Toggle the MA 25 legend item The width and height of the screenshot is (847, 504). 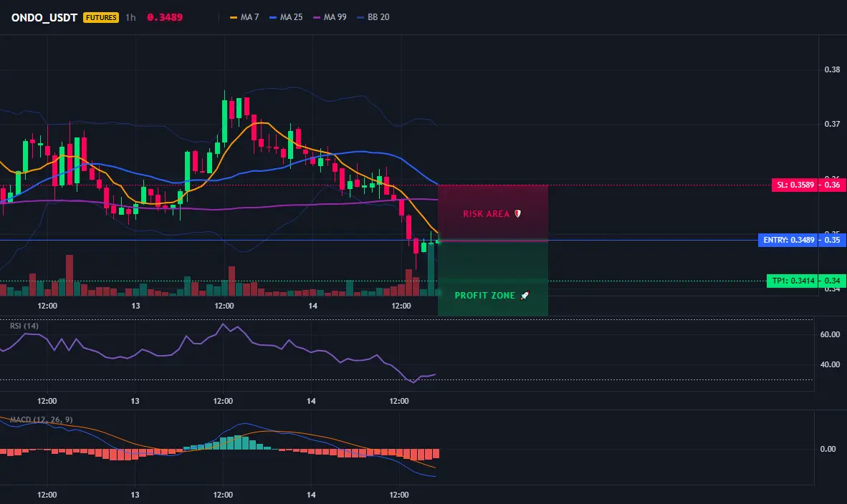point(286,17)
